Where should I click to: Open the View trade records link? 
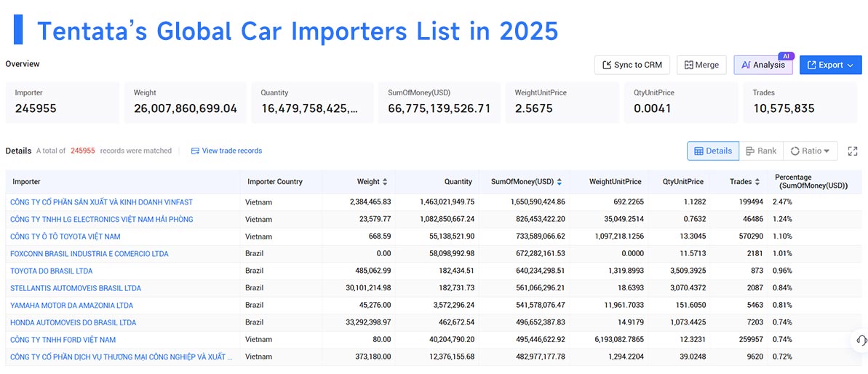[x=226, y=151]
